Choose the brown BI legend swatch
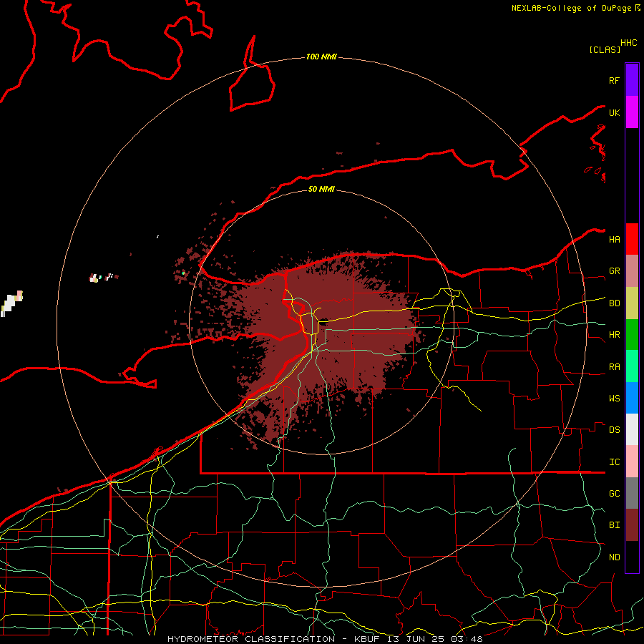Screen dimensions: 644x644 point(632,525)
